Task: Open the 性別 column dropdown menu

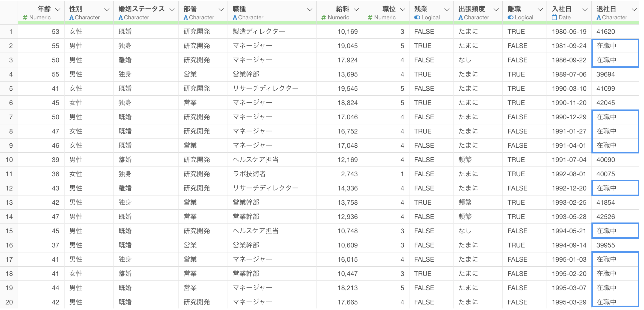Action: click(x=107, y=9)
